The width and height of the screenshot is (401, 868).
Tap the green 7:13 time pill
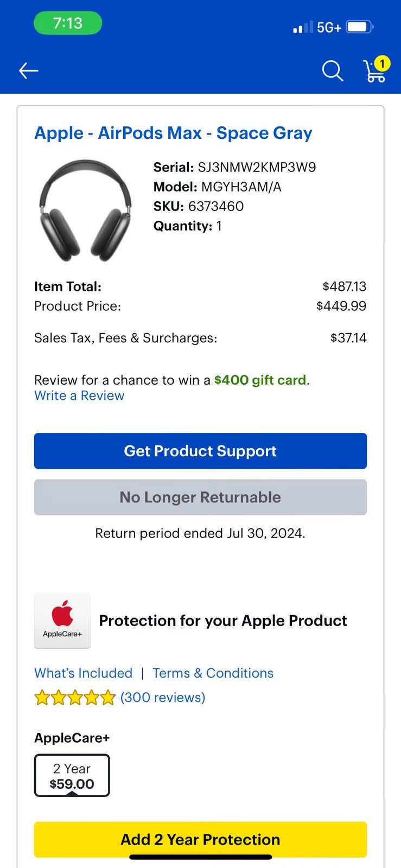(x=68, y=23)
